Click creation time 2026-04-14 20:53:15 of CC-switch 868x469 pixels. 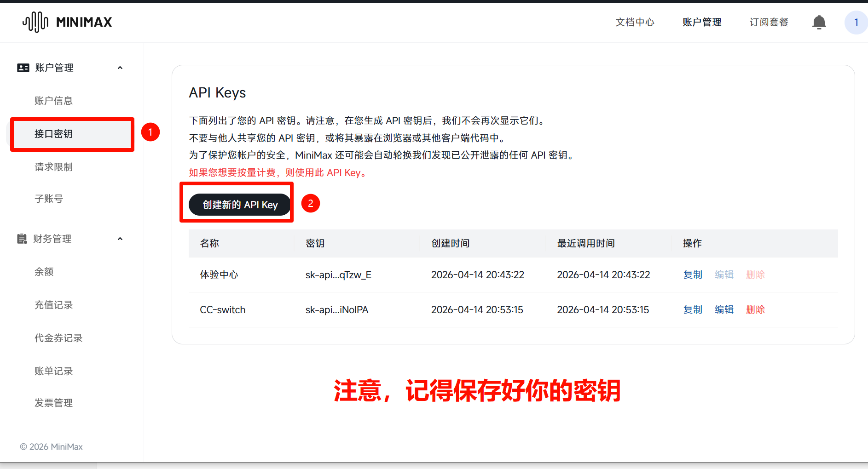pos(477,309)
